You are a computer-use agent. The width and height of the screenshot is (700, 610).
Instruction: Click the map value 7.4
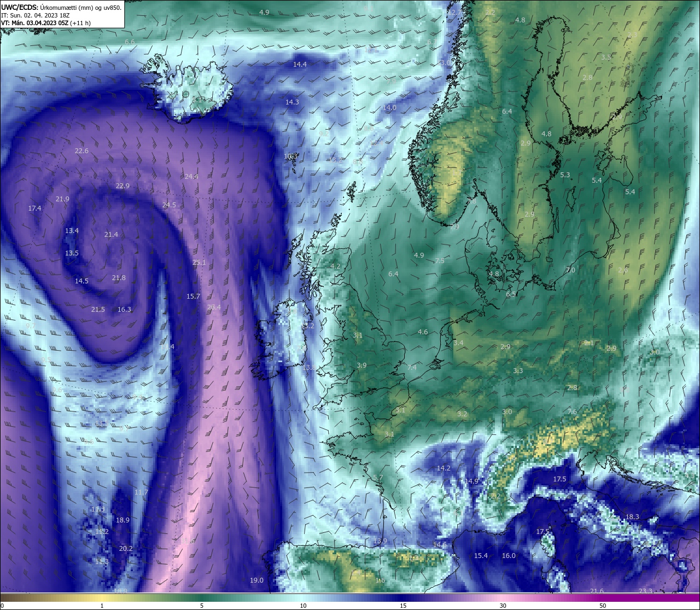412,368
